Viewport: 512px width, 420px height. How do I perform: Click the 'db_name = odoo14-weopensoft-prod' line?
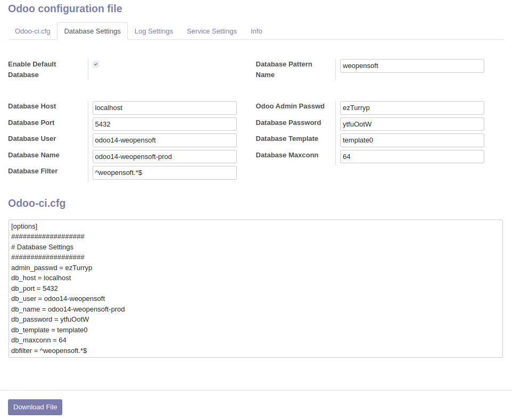[68, 309]
